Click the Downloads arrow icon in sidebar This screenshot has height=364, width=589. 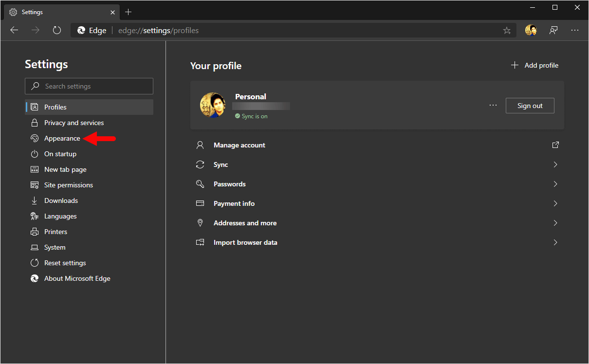tap(35, 200)
